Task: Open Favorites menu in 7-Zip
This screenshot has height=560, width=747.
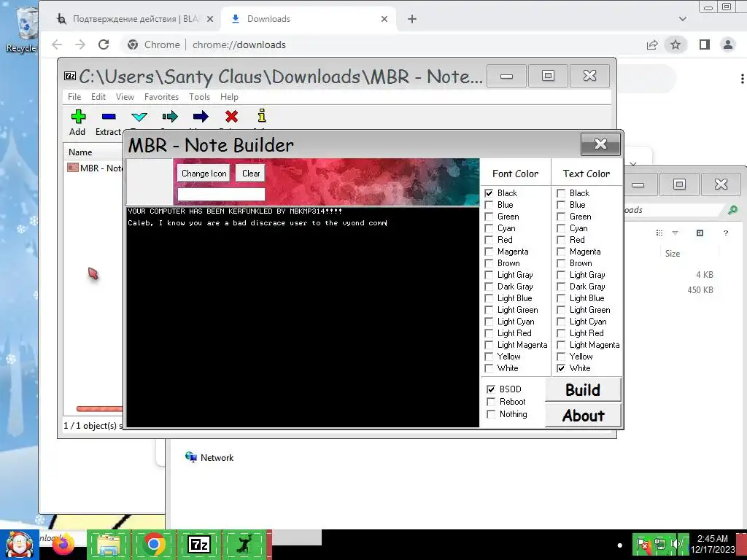Action: tap(161, 97)
